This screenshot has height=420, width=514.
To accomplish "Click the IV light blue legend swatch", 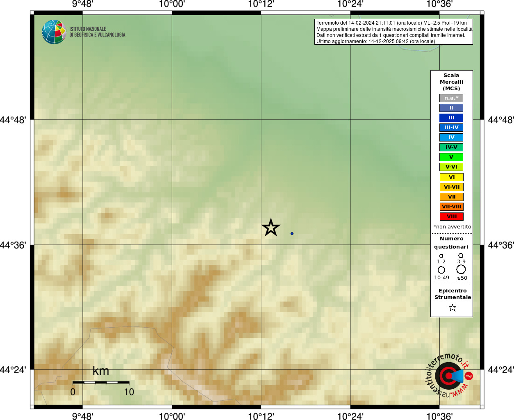I will click(451, 137).
